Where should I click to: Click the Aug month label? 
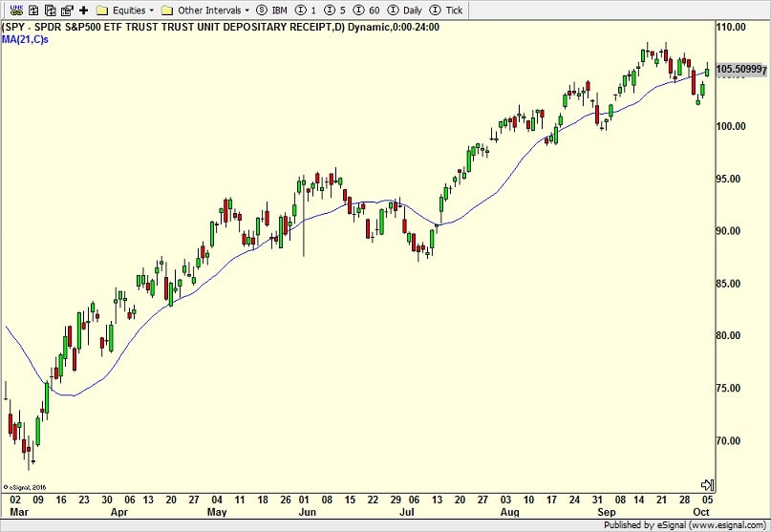510,512
